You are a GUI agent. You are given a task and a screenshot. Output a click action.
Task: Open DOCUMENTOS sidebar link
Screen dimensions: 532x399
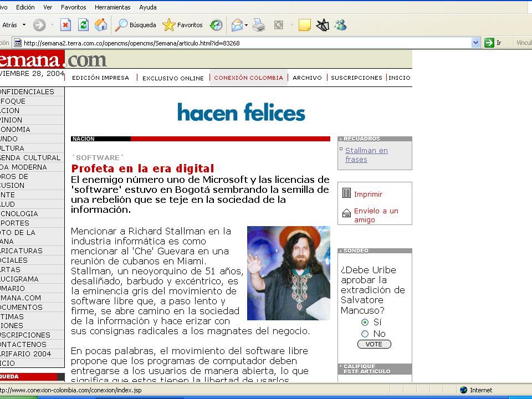pos(22,307)
